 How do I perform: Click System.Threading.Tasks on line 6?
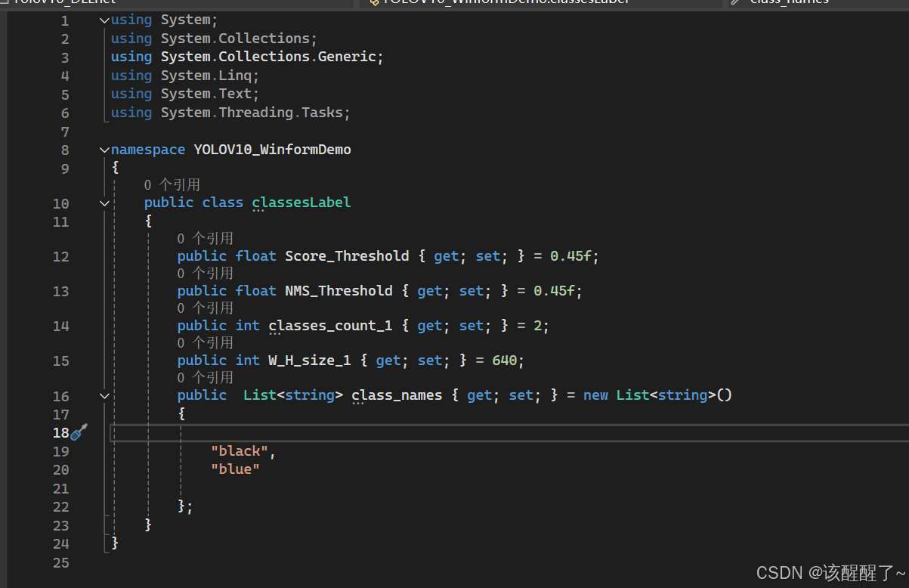tap(252, 113)
